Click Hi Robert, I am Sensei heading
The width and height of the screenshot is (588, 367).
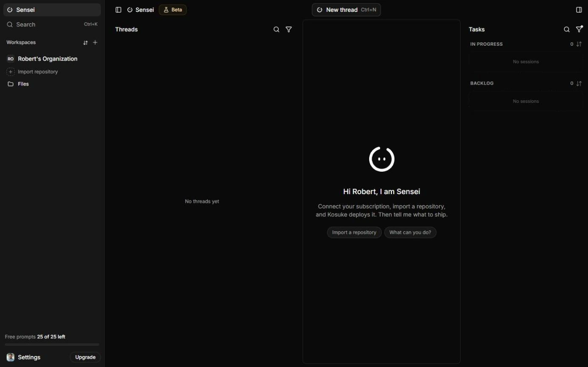coord(381,192)
